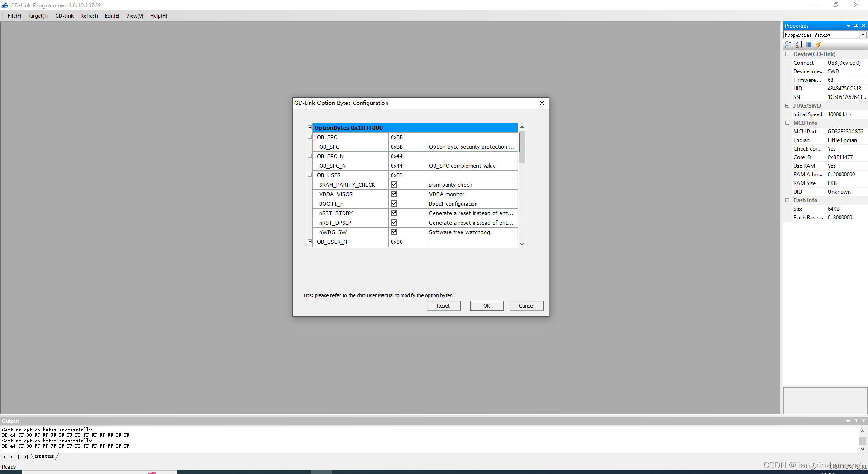
Task: Open the Property Pages icon in Properties toolbar
Action: click(x=809, y=45)
